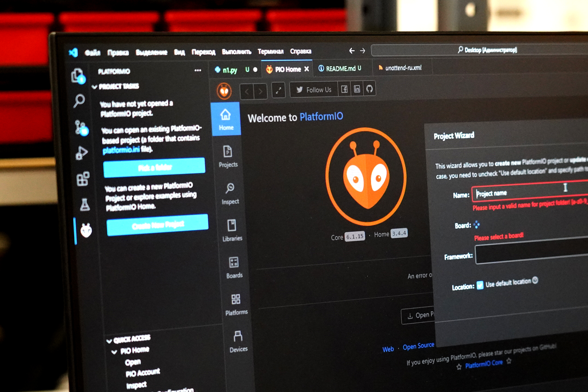Uncheck Use default location checkbox
This screenshot has width=588, height=392.
[480, 285]
